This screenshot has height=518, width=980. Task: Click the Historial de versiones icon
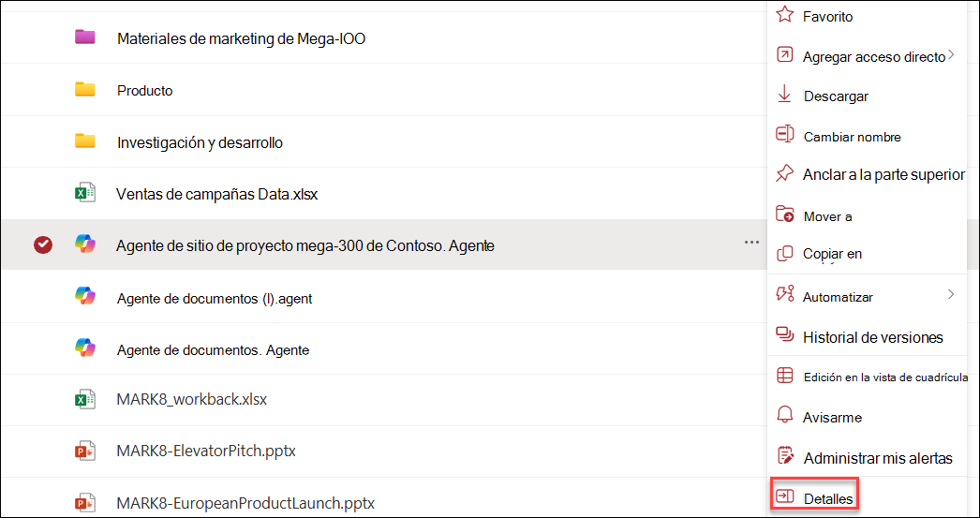(785, 335)
